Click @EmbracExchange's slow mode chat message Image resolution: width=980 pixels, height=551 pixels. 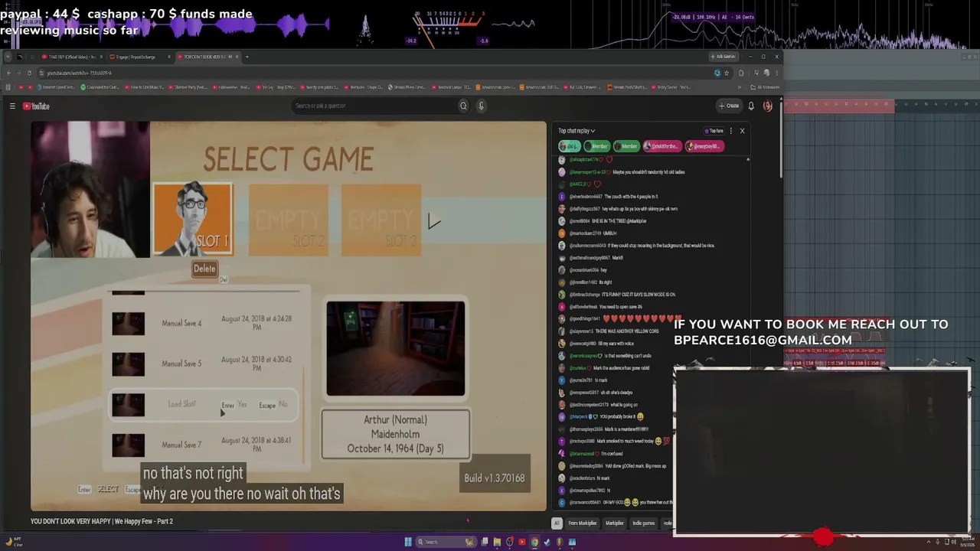(622, 295)
